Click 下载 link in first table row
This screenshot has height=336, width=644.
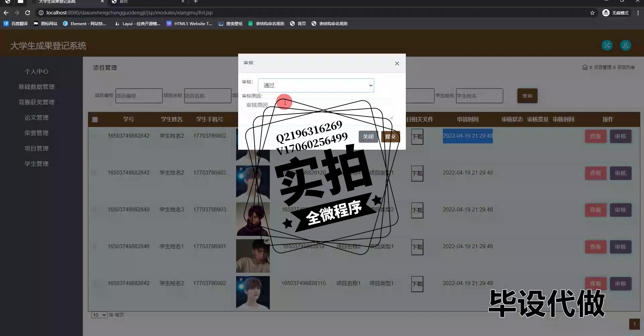[x=417, y=137]
